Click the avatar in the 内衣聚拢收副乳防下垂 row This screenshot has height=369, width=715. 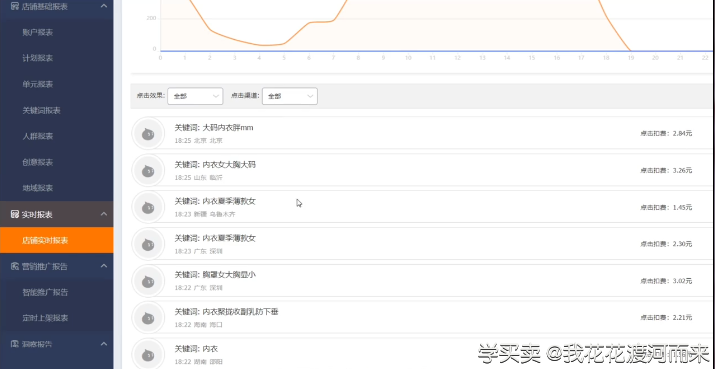coord(148,318)
